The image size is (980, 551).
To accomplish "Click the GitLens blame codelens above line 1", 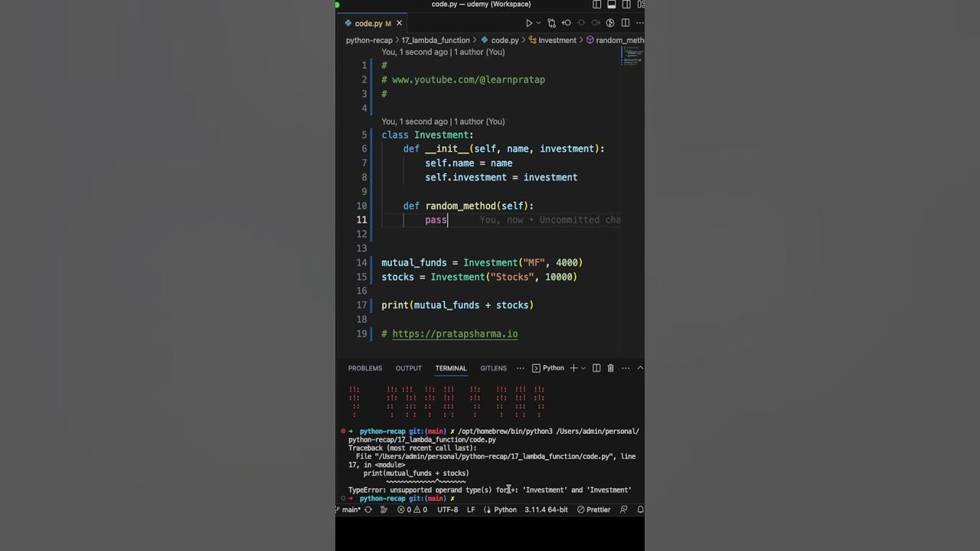I will [443, 52].
